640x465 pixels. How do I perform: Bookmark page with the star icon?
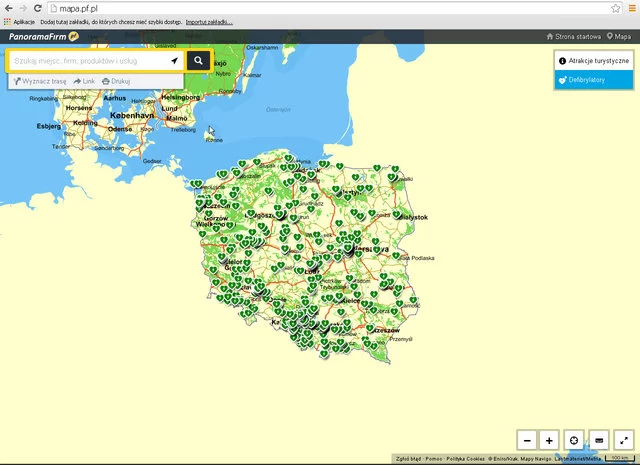pos(616,8)
